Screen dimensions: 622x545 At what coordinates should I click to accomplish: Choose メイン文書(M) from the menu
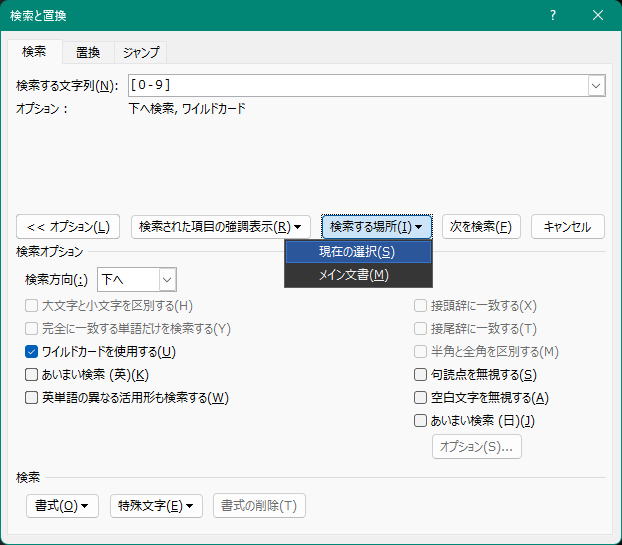point(358,275)
